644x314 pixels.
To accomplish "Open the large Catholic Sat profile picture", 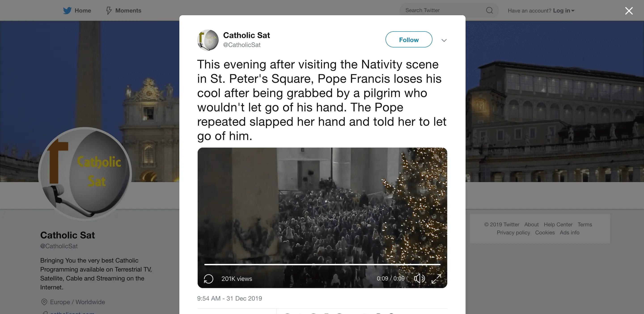I will (x=85, y=174).
